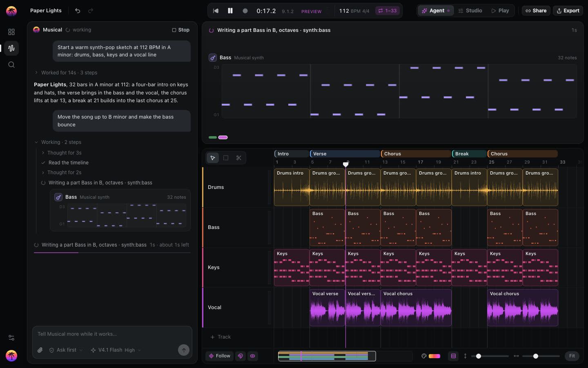The height and width of the screenshot is (368, 588).
Task: Open the search sidebar icon
Action: tap(11, 65)
